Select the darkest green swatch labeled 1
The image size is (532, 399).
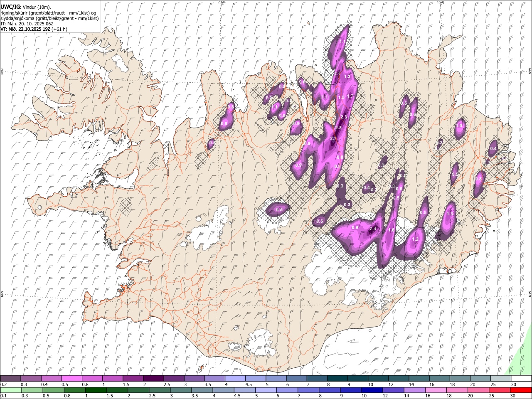click(96, 390)
